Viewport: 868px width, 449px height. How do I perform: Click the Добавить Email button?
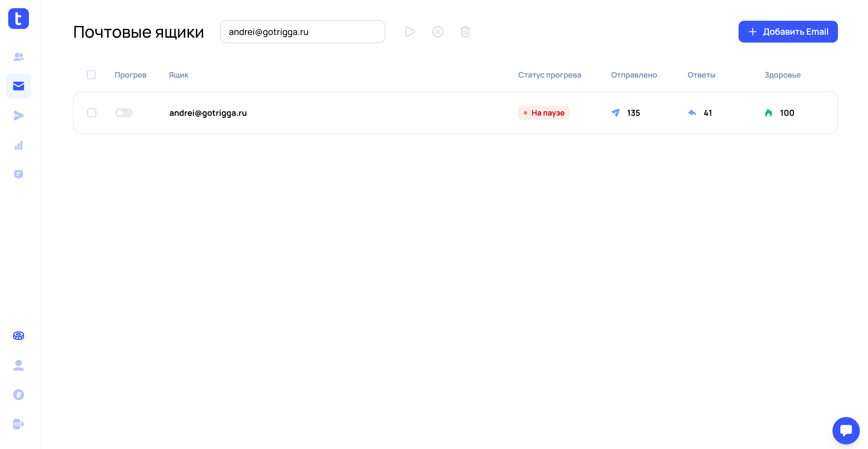coord(788,32)
